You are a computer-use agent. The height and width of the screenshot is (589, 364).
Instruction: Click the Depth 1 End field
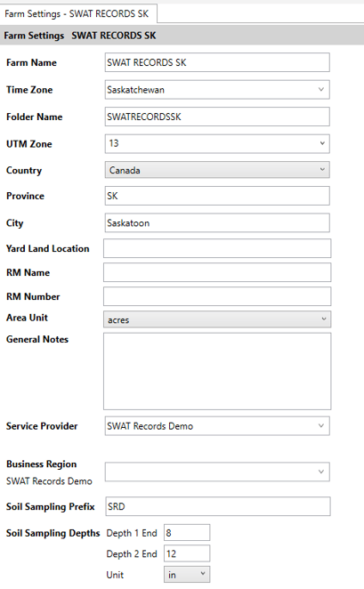point(187,533)
